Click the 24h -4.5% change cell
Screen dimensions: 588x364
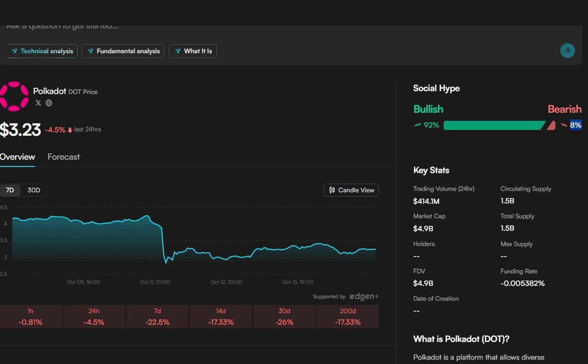(x=94, y=316)
